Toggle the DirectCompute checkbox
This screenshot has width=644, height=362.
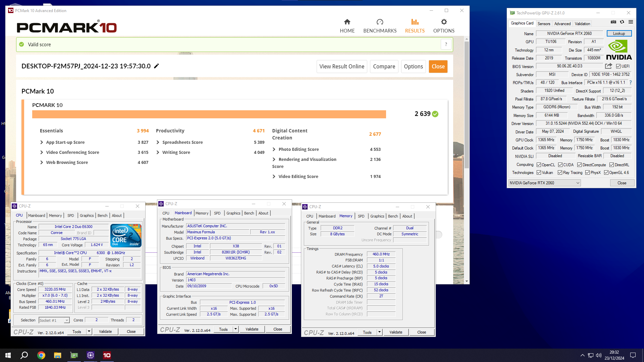click(579, 165)
